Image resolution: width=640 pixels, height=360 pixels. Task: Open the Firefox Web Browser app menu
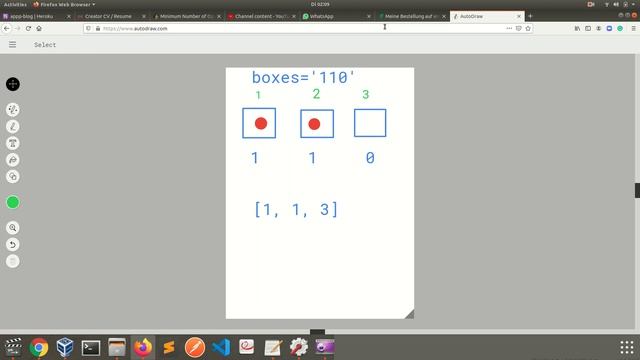point(64,4)
